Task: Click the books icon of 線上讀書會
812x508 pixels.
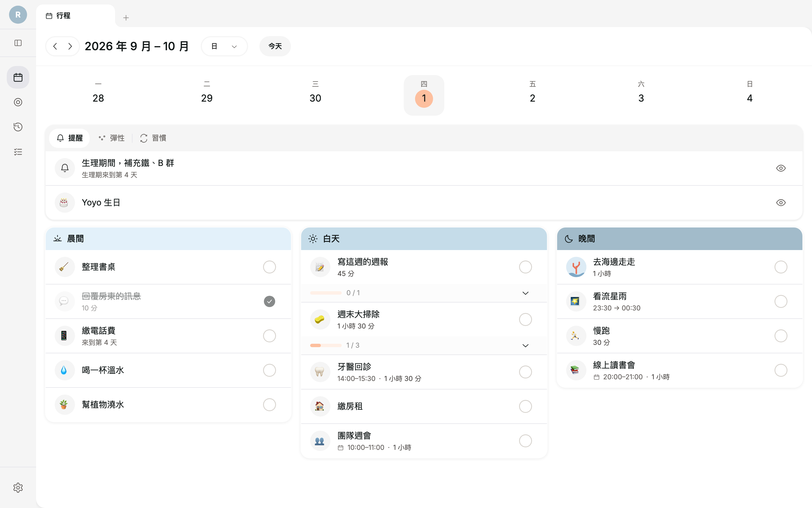Action: [x=576, y=370]
